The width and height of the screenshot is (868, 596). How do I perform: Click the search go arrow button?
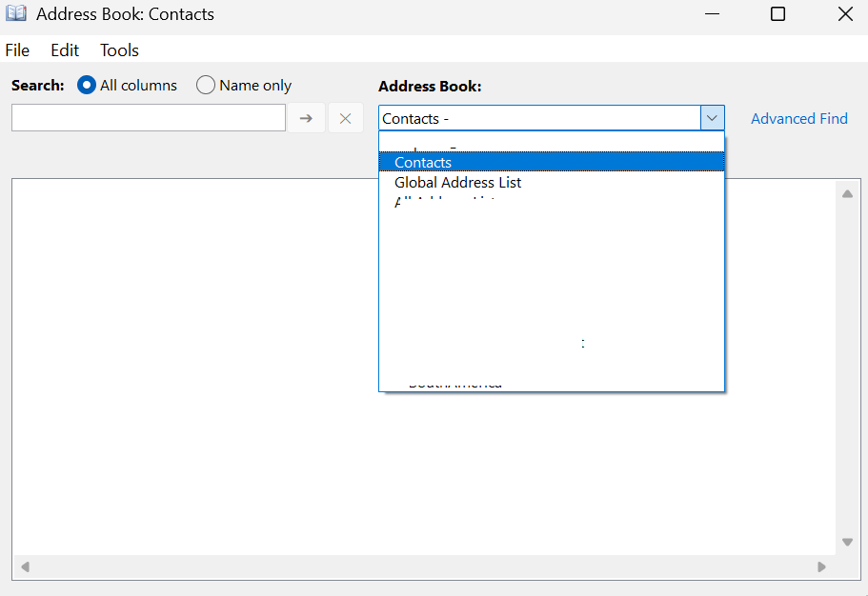(306, 118)
